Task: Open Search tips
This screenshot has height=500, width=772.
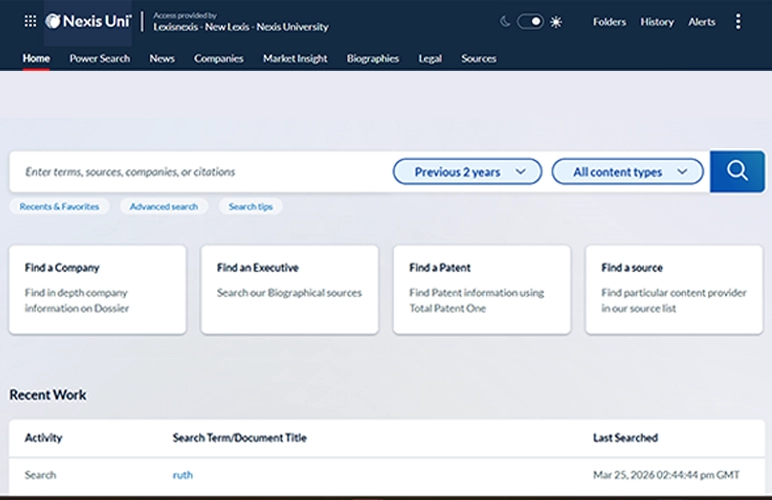Action: click(251, 207)
